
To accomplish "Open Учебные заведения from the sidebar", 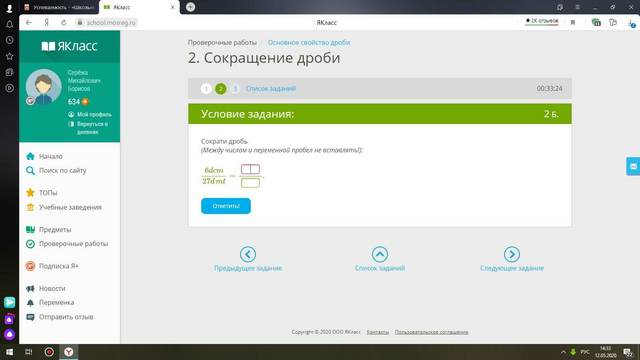I will pyautogui.click(x=70, y=207).
